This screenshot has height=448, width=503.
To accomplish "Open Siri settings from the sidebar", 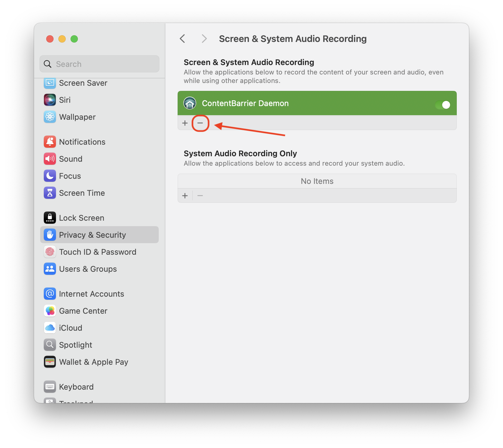I will tap(65, 100).
